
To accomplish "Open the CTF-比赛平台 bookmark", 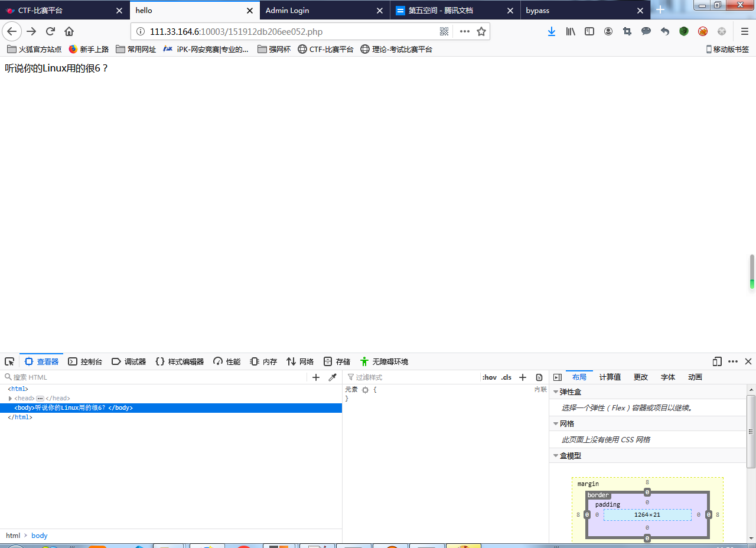I will tap(325, 50).
